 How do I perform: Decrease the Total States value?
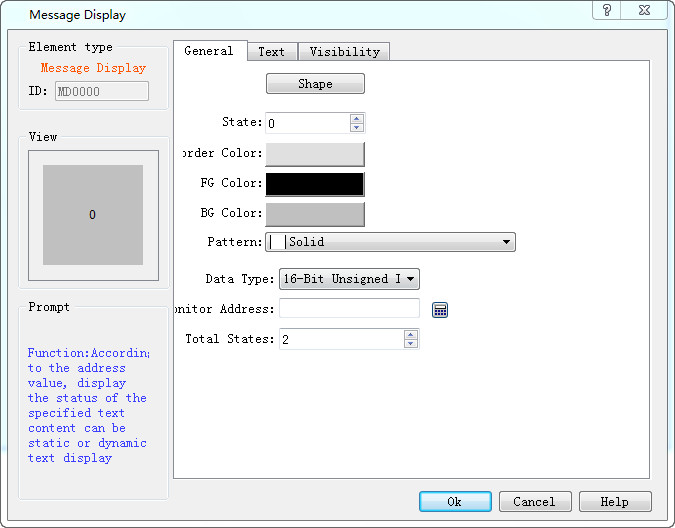click(x=411, y=344)
